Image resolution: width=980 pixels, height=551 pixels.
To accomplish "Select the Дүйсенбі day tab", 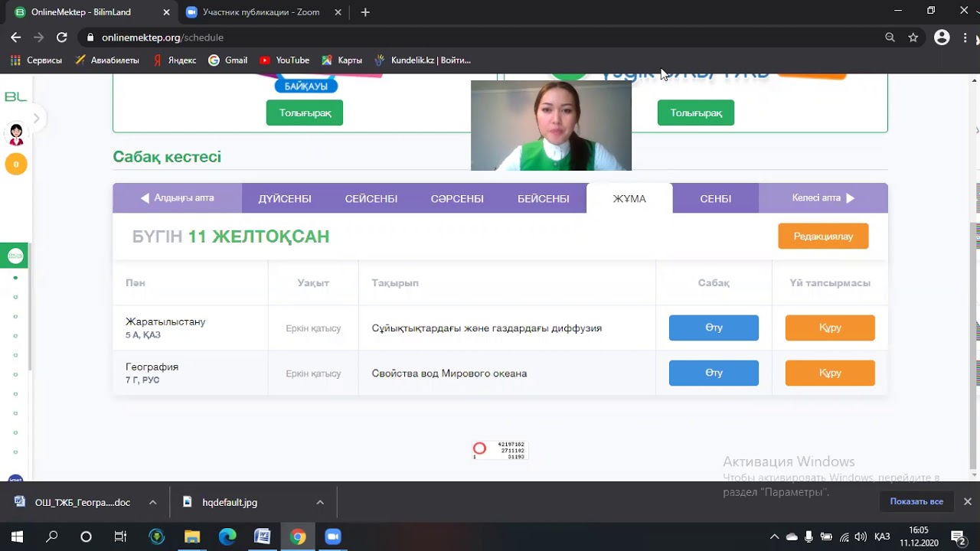I will click(285, 198).
